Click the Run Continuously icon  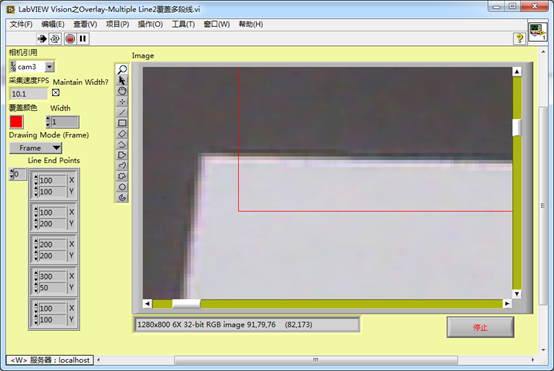(x=55, y=39)
